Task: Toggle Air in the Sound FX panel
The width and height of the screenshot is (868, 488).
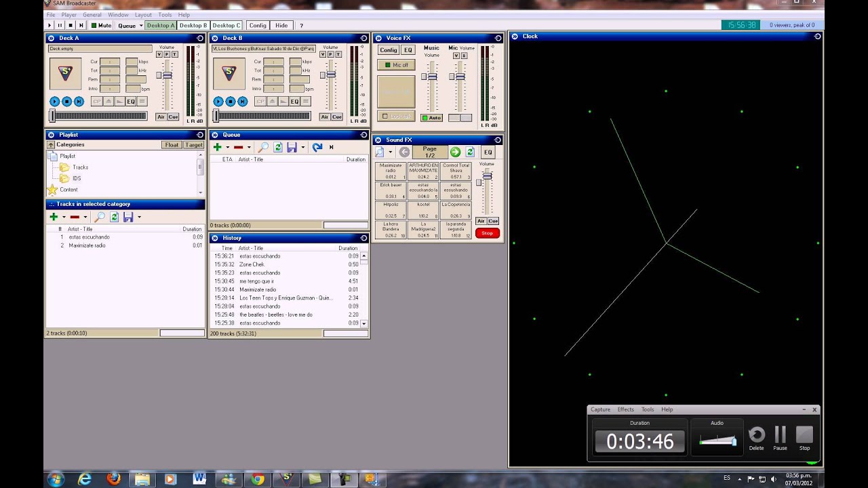Action: click(x=481, y=221)
